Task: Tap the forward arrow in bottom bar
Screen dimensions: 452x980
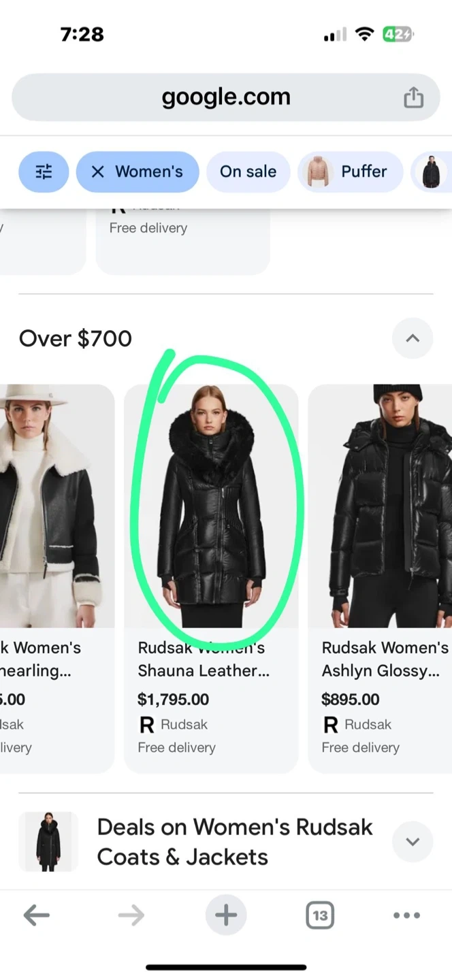Action: pos(131,915)
